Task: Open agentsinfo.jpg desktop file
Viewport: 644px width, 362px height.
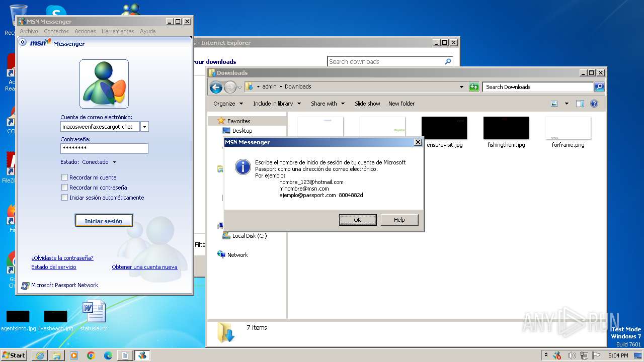Action: pyautogui.click(x=18, y=321)
